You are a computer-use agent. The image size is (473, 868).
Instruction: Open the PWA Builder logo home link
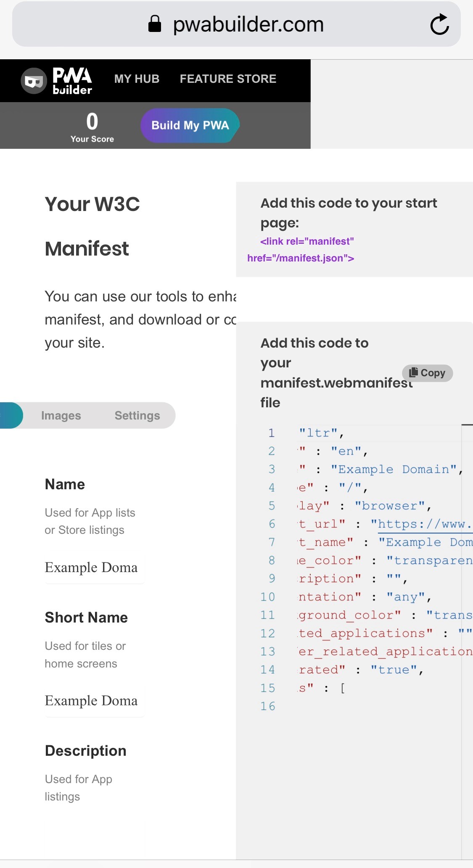57,80
